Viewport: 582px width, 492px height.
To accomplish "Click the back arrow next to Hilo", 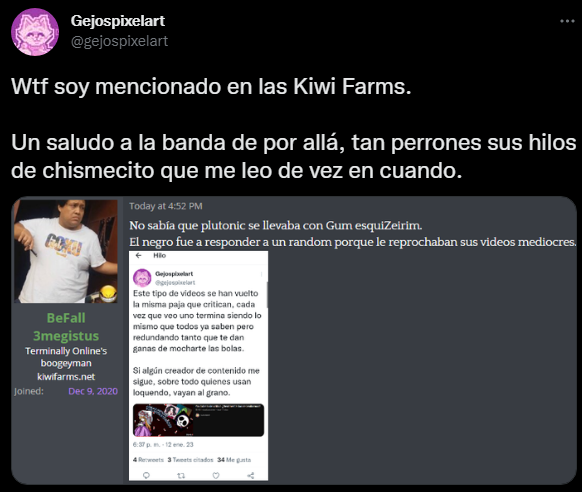I will point(138,255).
